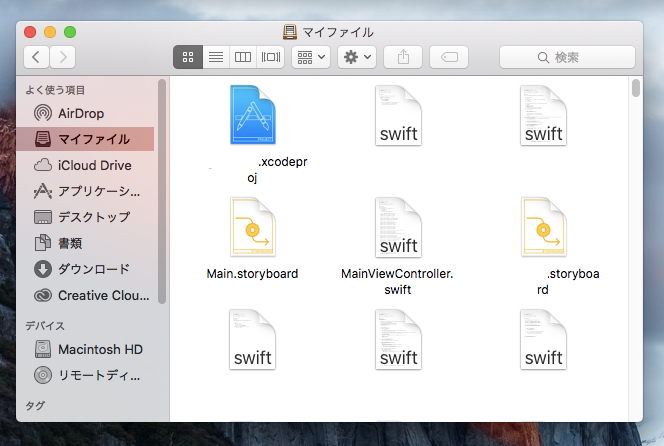The image size is (664, 446).
Task: Open デスクトップ in the sidebar
Action: (85, 217)
